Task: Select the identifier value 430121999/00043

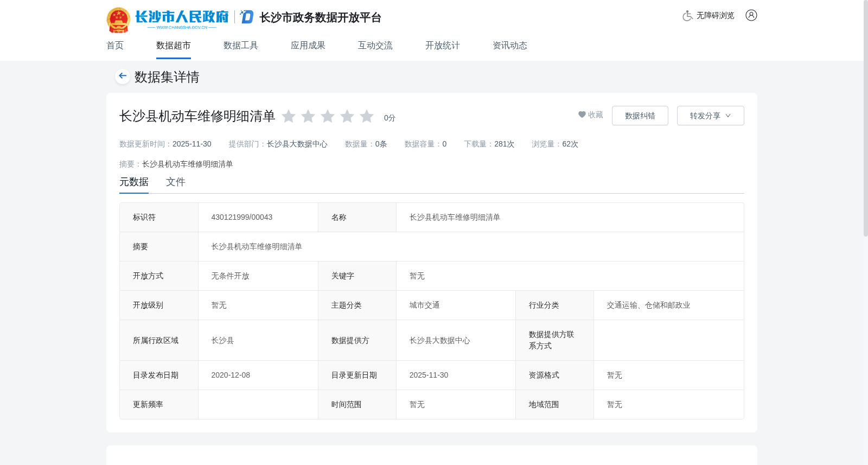Action: (242, 217)
